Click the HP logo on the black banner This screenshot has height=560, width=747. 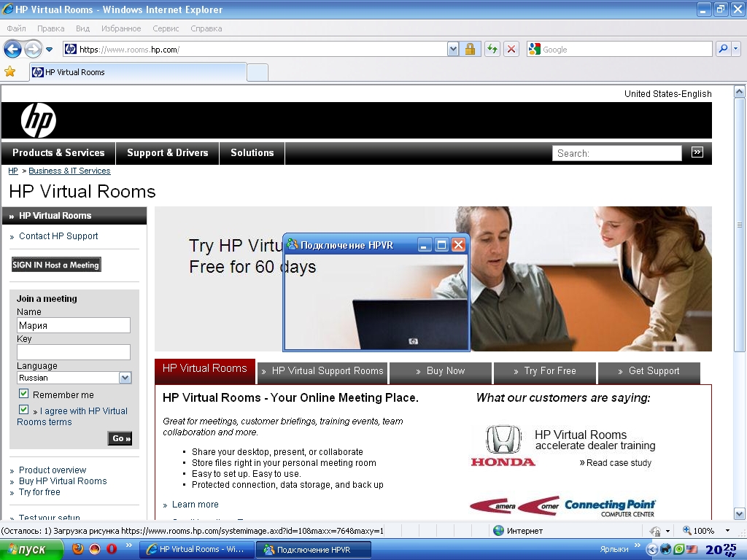[x=38, y=120]
